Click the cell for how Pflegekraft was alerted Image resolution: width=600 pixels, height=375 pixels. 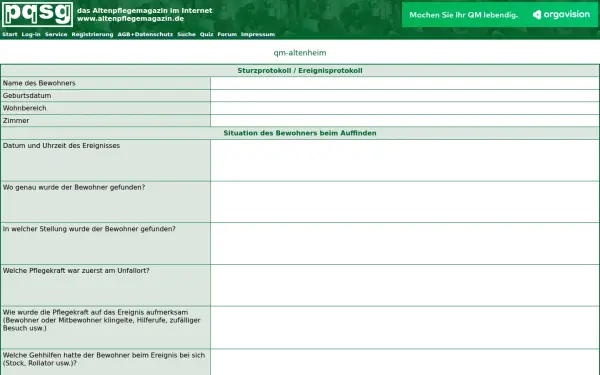coord(404,328)
